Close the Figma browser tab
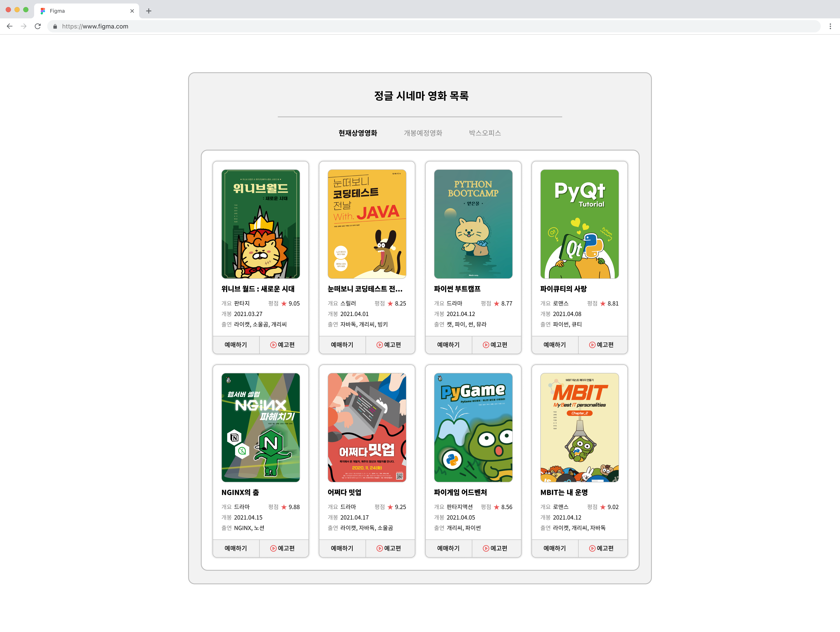Screen dimensions: 840x632 coord(132,11)
